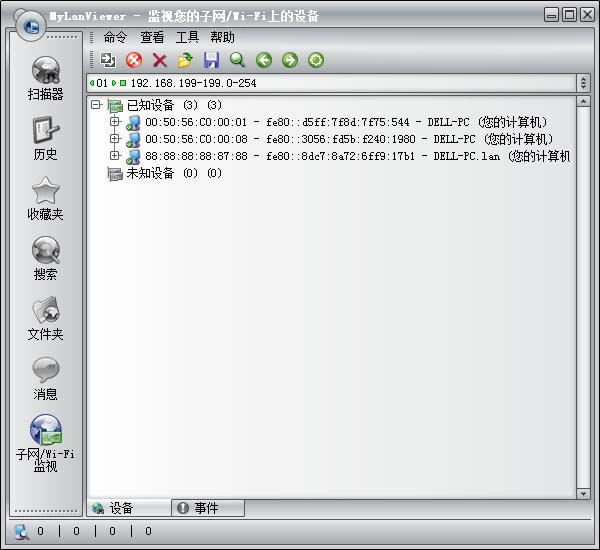Expand the 00:50:56:C0:00:01 device node

115,122
